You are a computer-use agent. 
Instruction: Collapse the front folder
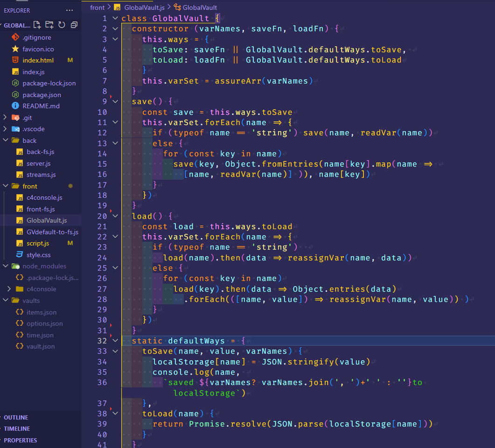(x=5, y=186)
